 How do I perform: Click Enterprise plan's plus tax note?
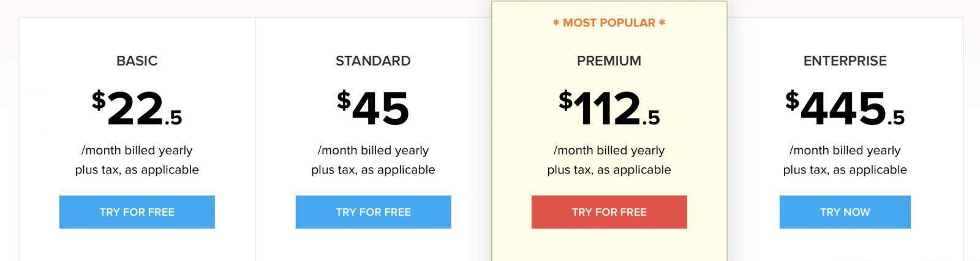[845, 170]
